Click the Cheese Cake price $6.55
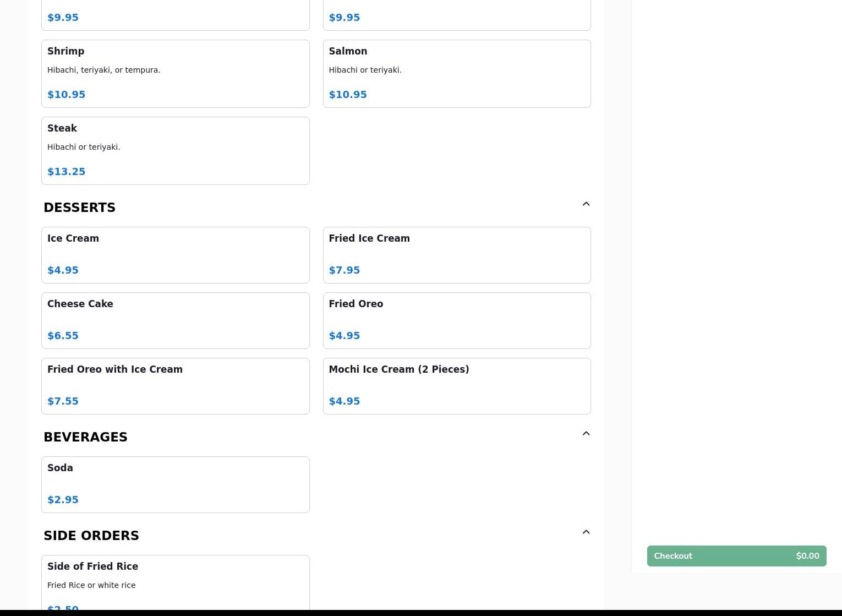Viewport: 842px width, 616px height. (63, 336)
